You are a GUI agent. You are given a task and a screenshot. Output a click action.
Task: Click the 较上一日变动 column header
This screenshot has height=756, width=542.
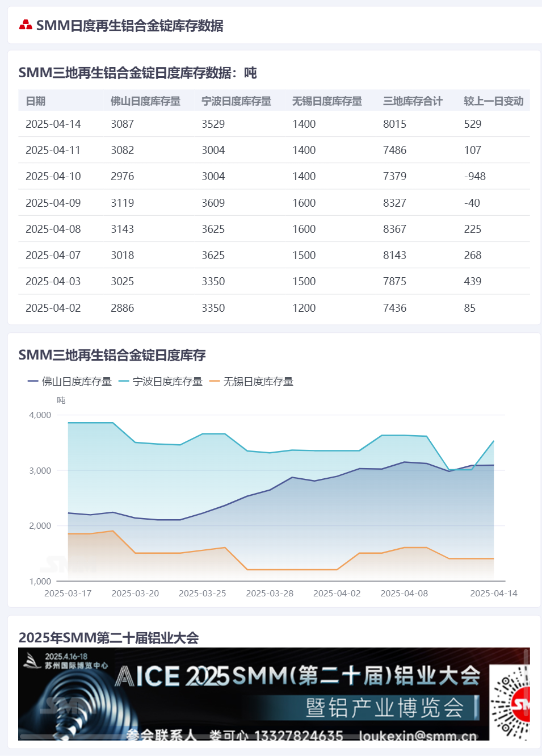[494, 101]
